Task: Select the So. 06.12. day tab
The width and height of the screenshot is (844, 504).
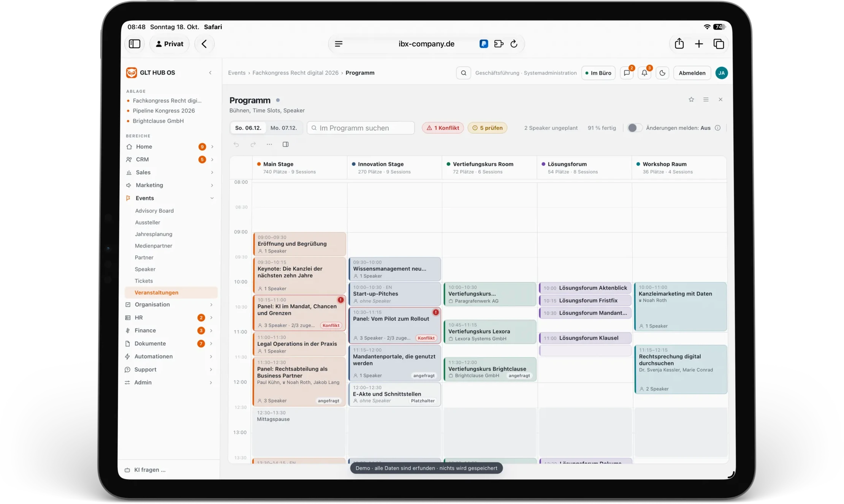Action: click(248, 128)
